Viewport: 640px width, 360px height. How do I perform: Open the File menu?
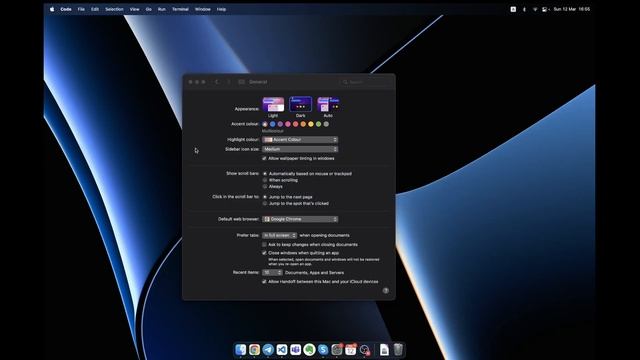click(x=81, y=9)
